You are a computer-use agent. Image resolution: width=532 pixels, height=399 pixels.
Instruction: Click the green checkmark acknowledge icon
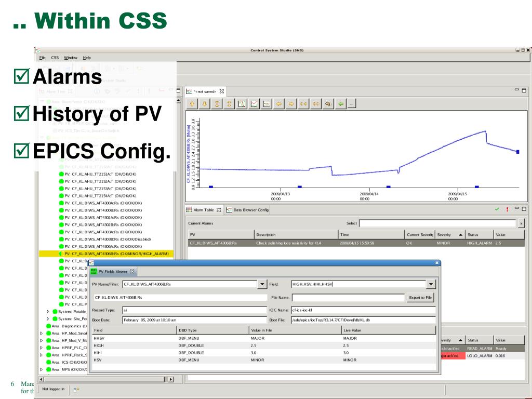pyautogui.click(x=497, y=209)
